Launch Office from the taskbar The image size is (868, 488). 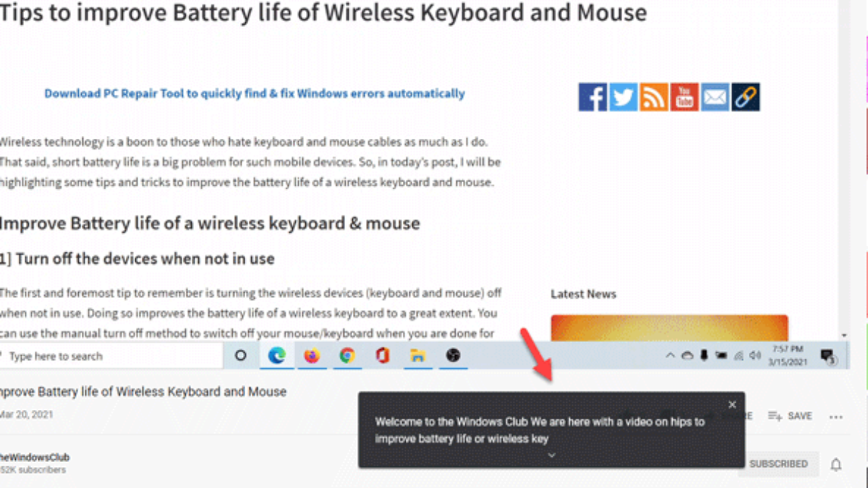(383, 356)
